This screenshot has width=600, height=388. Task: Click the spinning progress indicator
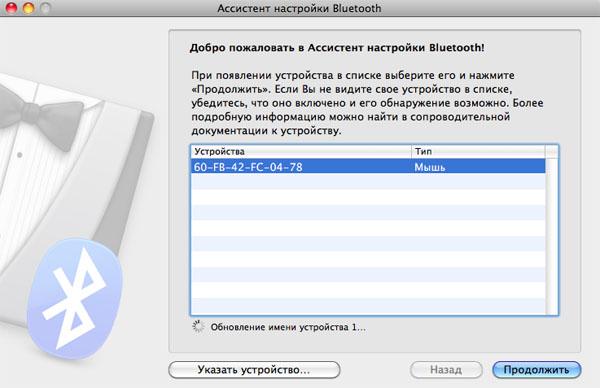point(198,326)
